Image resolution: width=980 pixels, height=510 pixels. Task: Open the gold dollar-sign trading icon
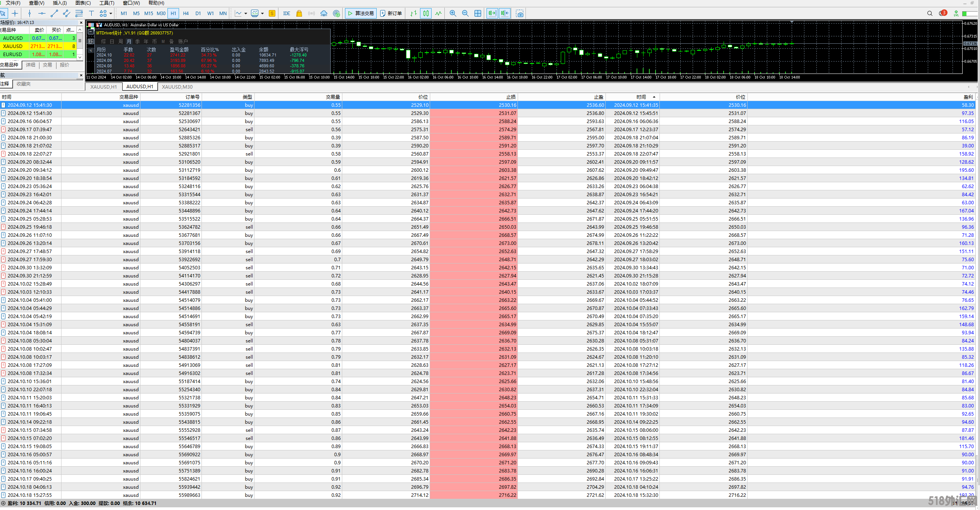click(272, 13)
